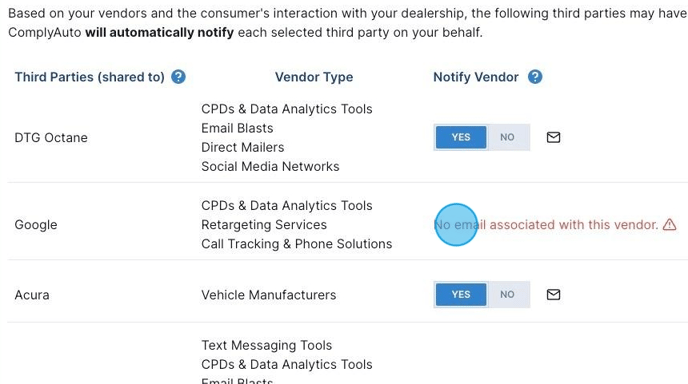Set DTG Octane notify toggle to NO

(x=507, y=137)
